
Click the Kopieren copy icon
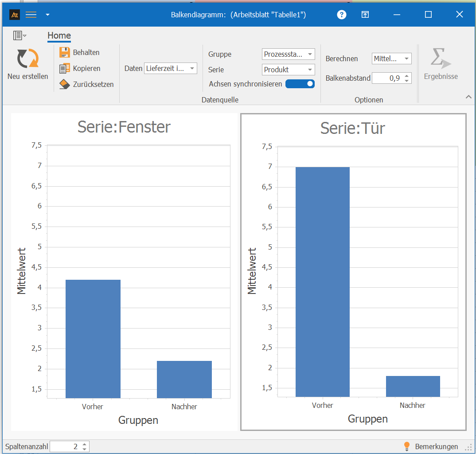pos(65,68)
